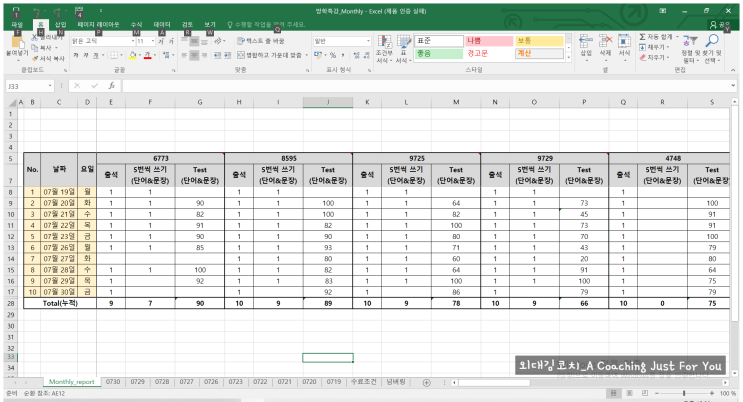Click the insert function fx icon
743x402 pixels.
[x=111, y=86]
